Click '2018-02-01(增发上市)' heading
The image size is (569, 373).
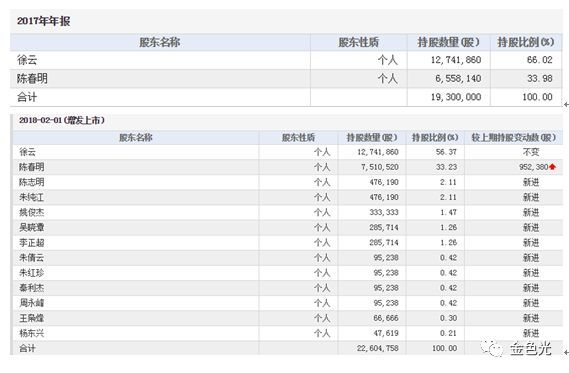click(x=62, y=120)
